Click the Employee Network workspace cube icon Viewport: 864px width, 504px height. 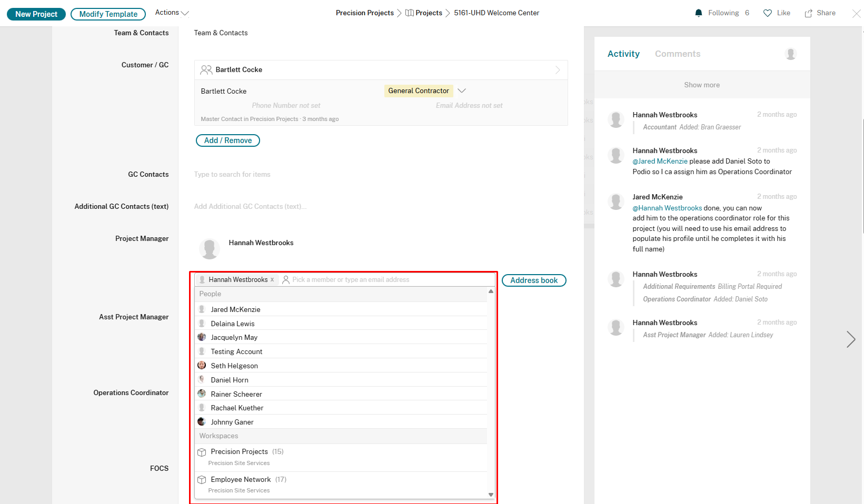[202, 480]
